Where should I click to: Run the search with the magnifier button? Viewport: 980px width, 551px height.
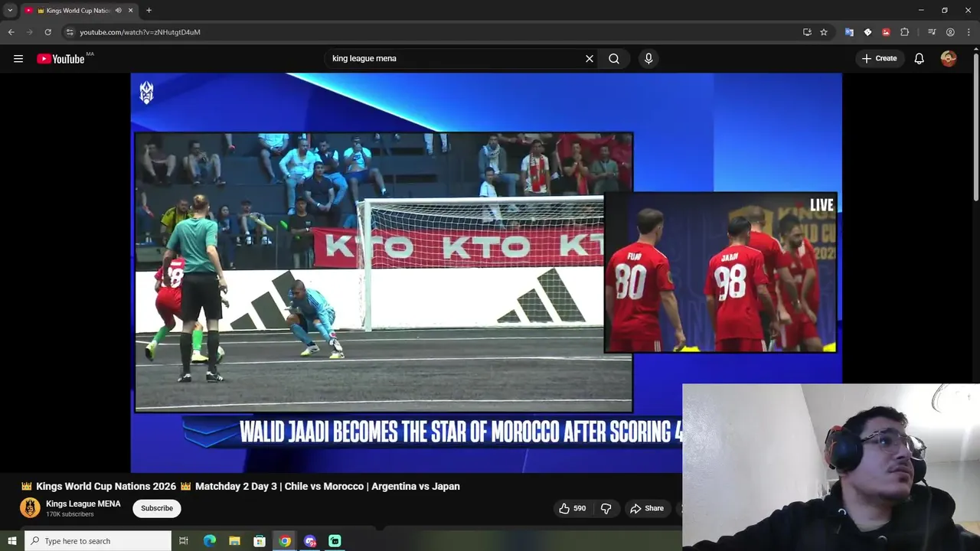click(614, 58)
